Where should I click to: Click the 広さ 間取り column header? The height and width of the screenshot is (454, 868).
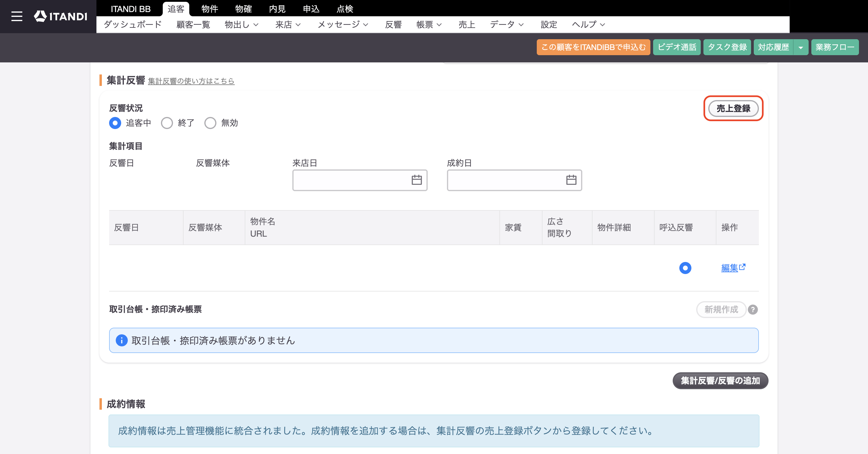point(567,228)
